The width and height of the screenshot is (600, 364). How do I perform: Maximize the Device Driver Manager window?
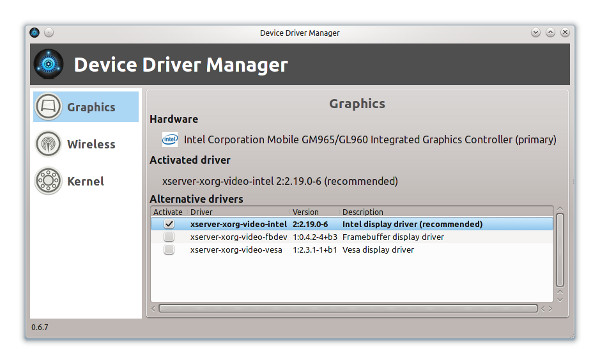pyautogui.click(x=550, y=33)
